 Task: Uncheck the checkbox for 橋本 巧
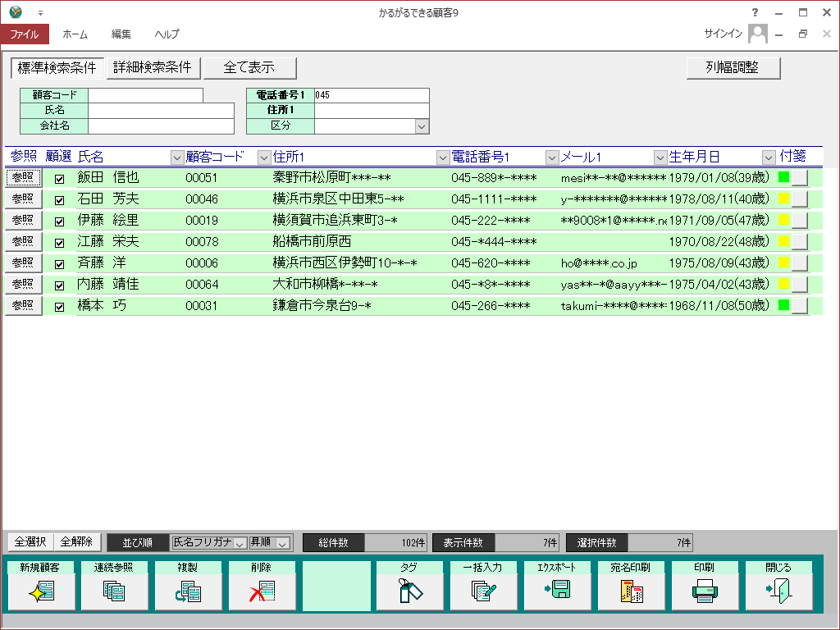click(x=59, y=307)
